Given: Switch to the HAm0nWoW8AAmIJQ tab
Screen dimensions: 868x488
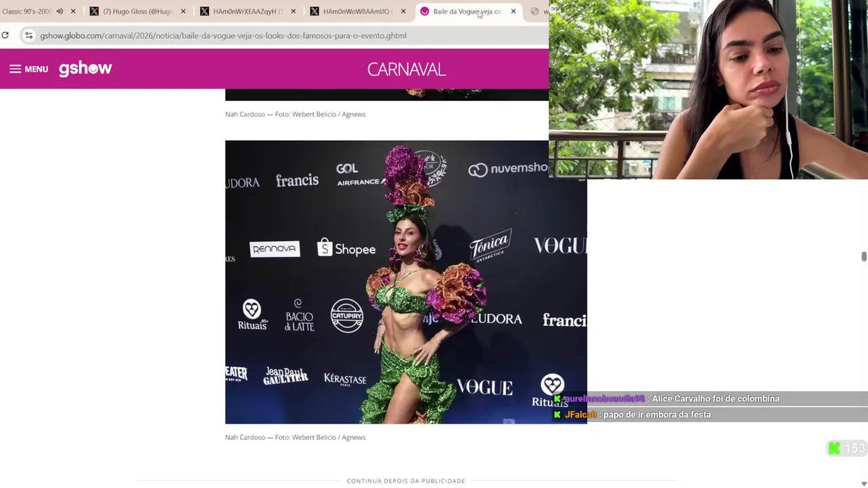Looking at the screenshot, I should (357, 12).
